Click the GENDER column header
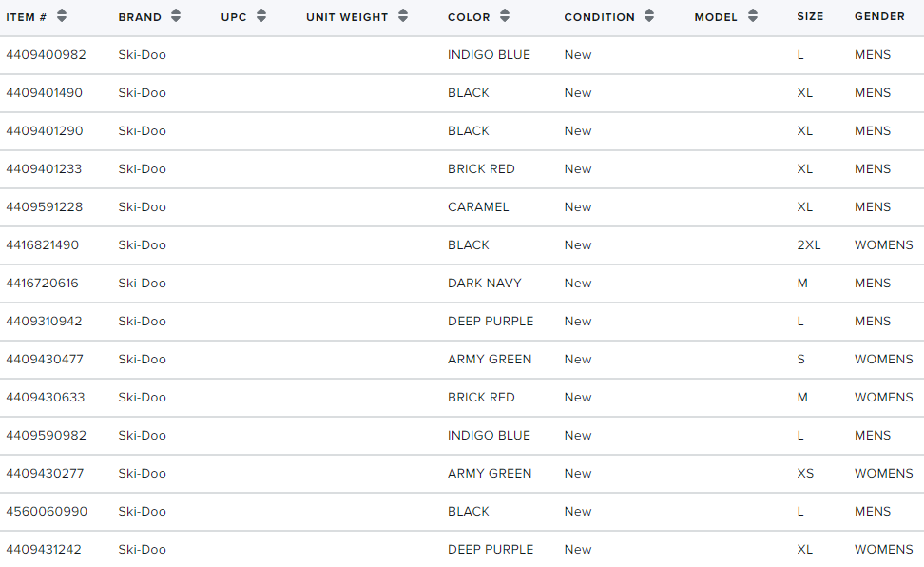Viewport: 924px width, 567px height. point(879,16)
